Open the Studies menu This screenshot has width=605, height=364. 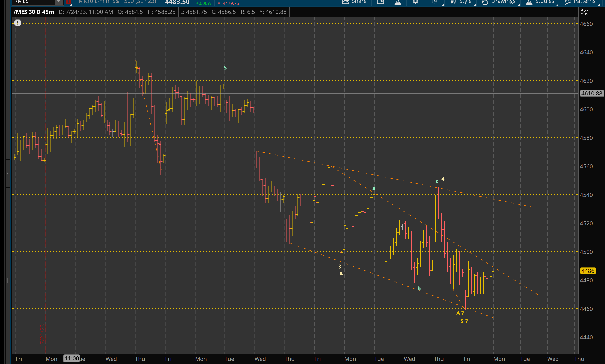(x=540, y=2)
